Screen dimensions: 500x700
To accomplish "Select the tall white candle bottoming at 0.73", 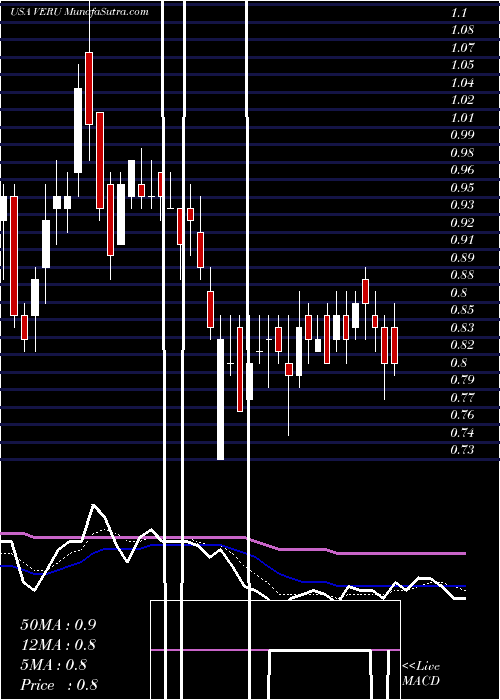I will click(221, 399).
